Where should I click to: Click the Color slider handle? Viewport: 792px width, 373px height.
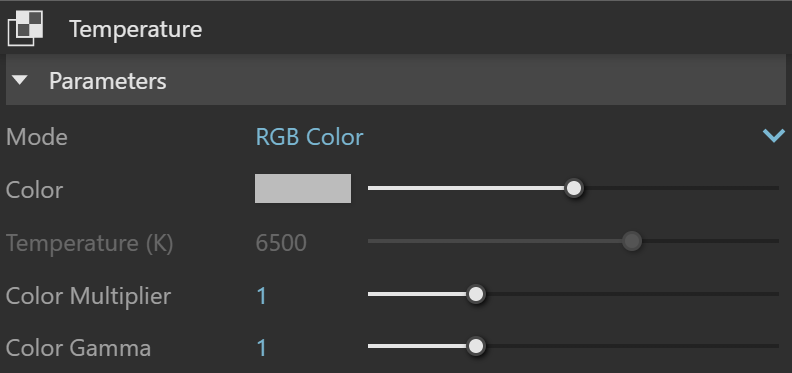pos(573,189)
